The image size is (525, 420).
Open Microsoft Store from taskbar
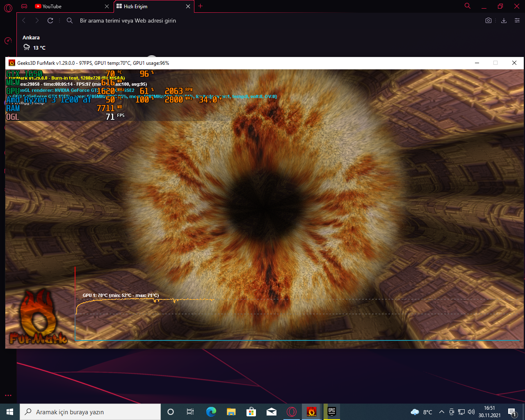(x=251, y=412)
